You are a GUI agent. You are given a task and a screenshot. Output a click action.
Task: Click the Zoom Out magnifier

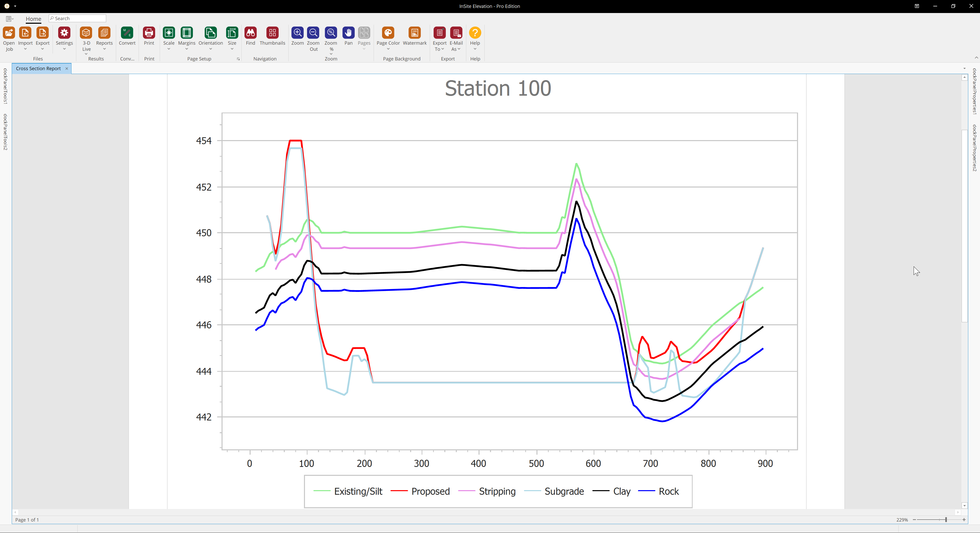[x=313, y=33]
